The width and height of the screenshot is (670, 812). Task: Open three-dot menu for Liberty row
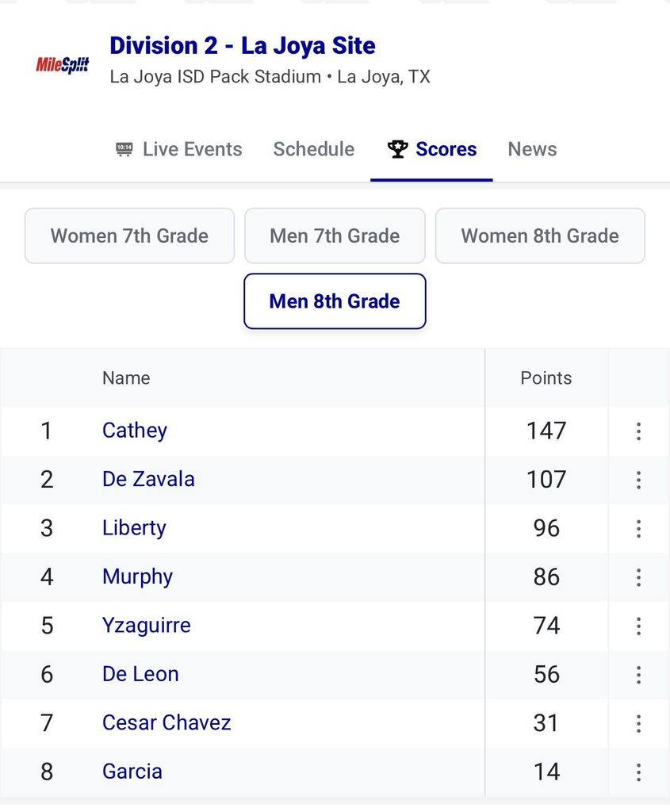click(x=638, y=529)
